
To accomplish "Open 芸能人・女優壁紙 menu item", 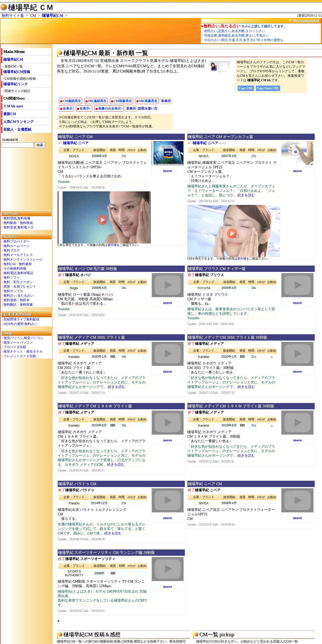I will coord(17,129).
